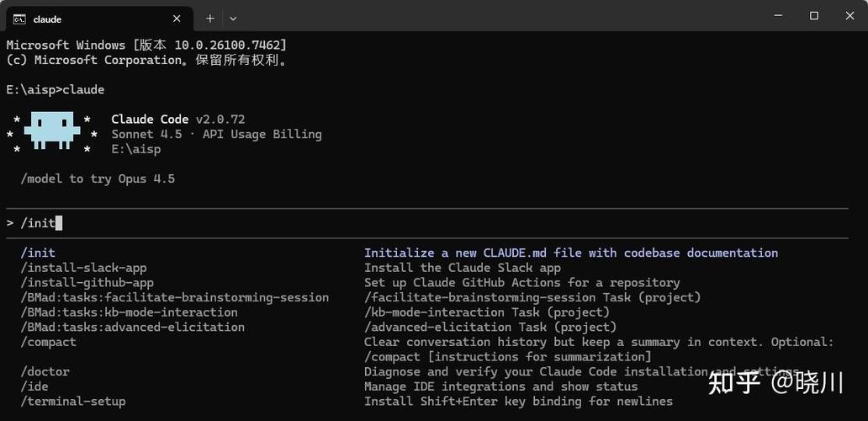Choose /BMad:tasks:kb-mode-interaction command
This screenshot has width=868, height=421.
[129, 312]
